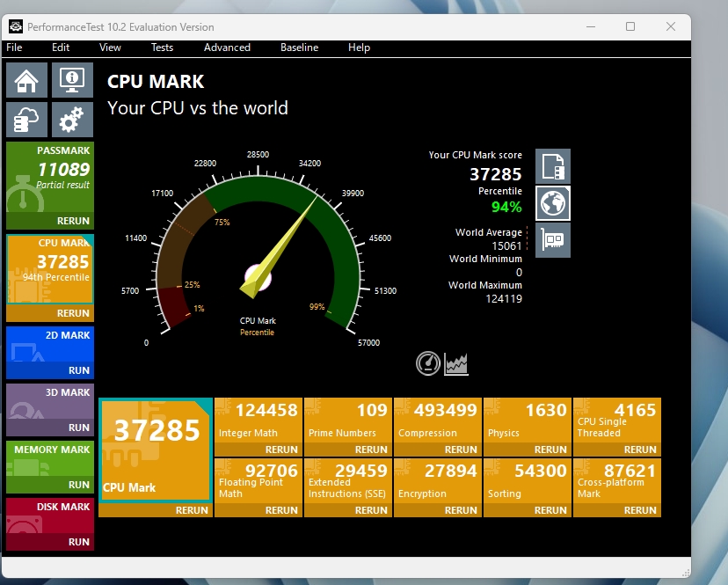728x585 pixels.
Task: Rerun the PassMark overall test
Action: tap(50, 221)
